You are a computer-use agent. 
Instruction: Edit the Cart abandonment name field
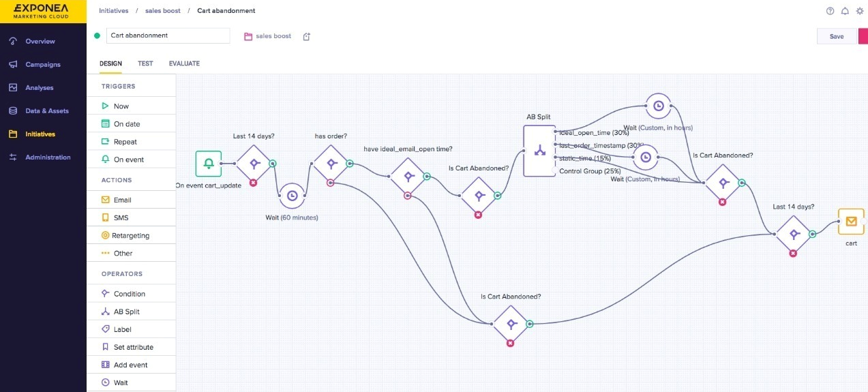pyautogui.click(x=168, y=35)
